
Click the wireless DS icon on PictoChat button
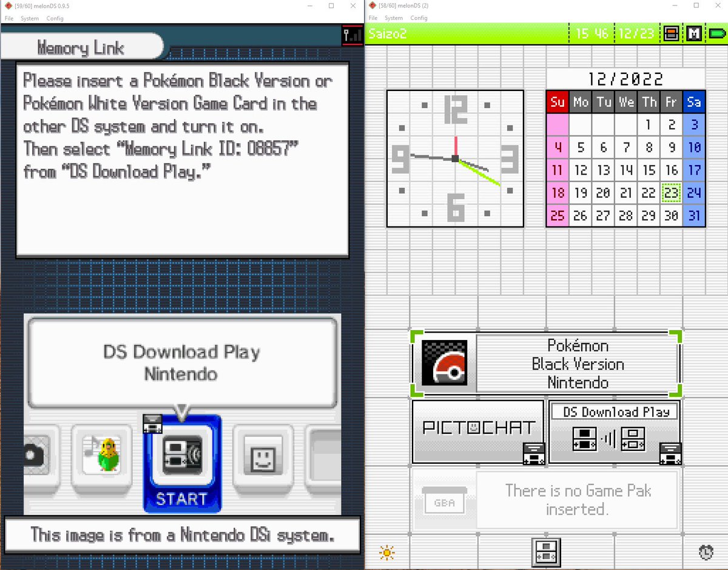pyautogui.click(x=534, y=453)
